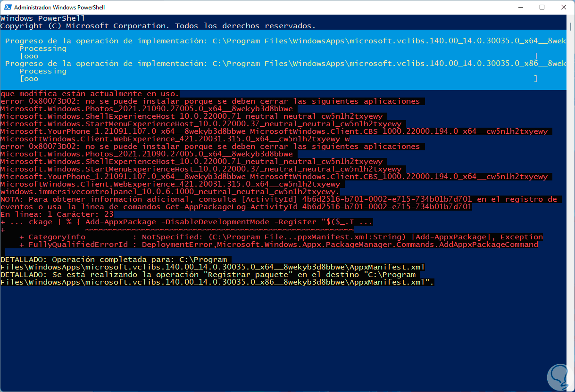Click the second 'Processing' status text

tap(43, 71)
